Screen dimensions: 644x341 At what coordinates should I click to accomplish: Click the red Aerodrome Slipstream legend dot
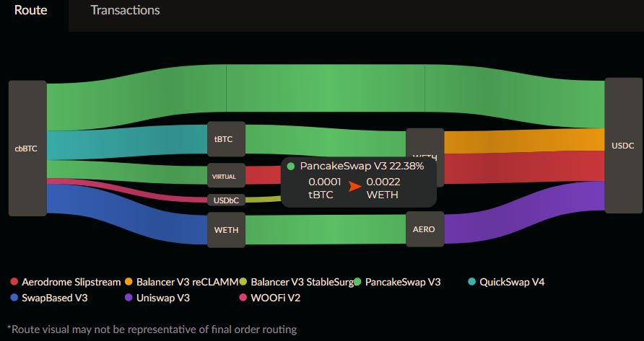tap(14, 282)
